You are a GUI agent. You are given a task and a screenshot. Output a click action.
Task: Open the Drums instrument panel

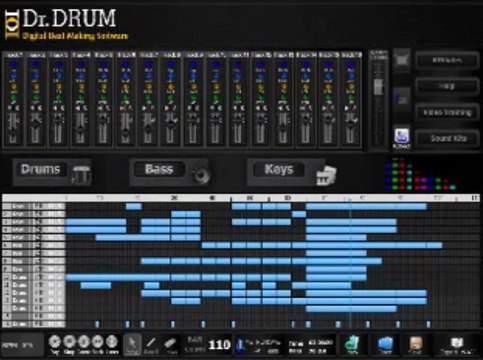[x=52, y=172]
